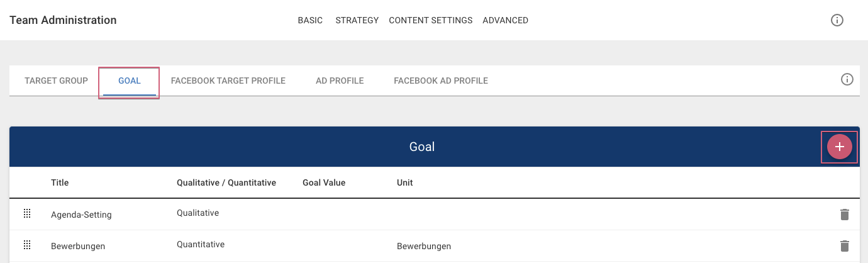The height and width of the screenshot is (263, 868).
Task: Select the Goal tab
Action: point(130,81)
